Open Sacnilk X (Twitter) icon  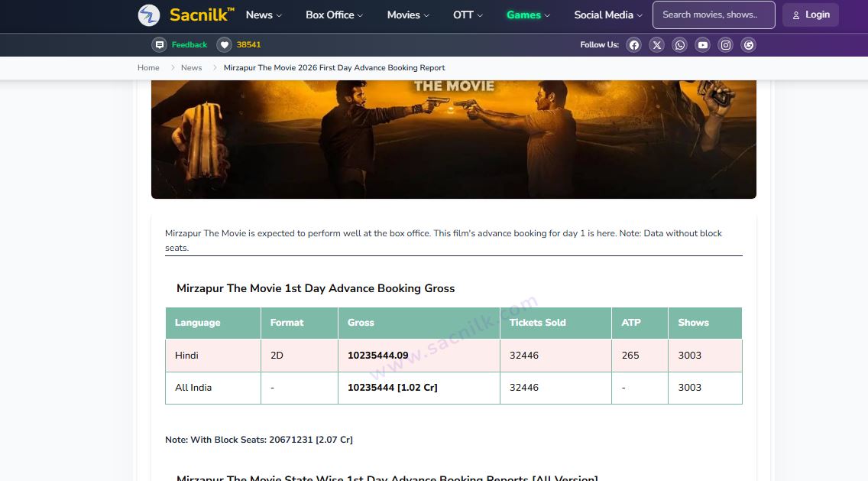tap(656, 45)
